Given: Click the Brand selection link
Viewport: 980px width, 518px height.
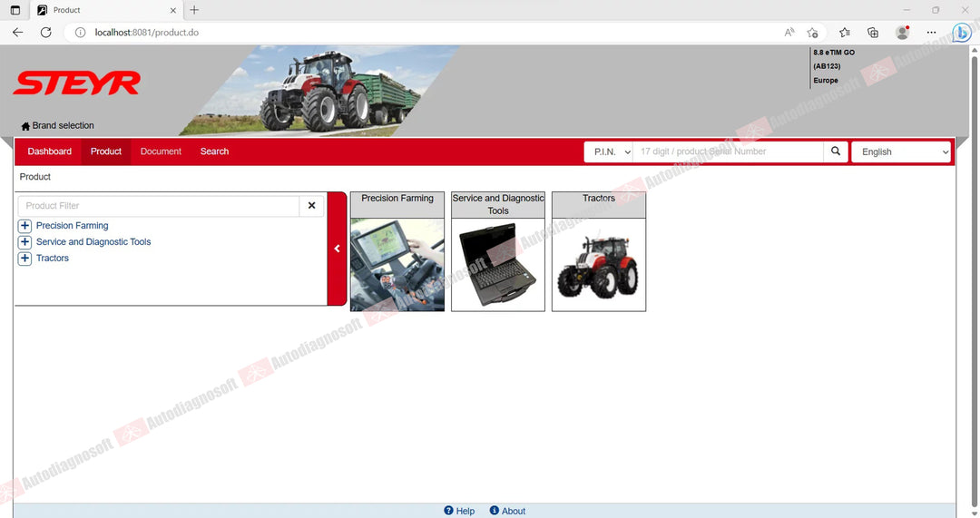Looking at the screenshot, I should coord(64,125).
